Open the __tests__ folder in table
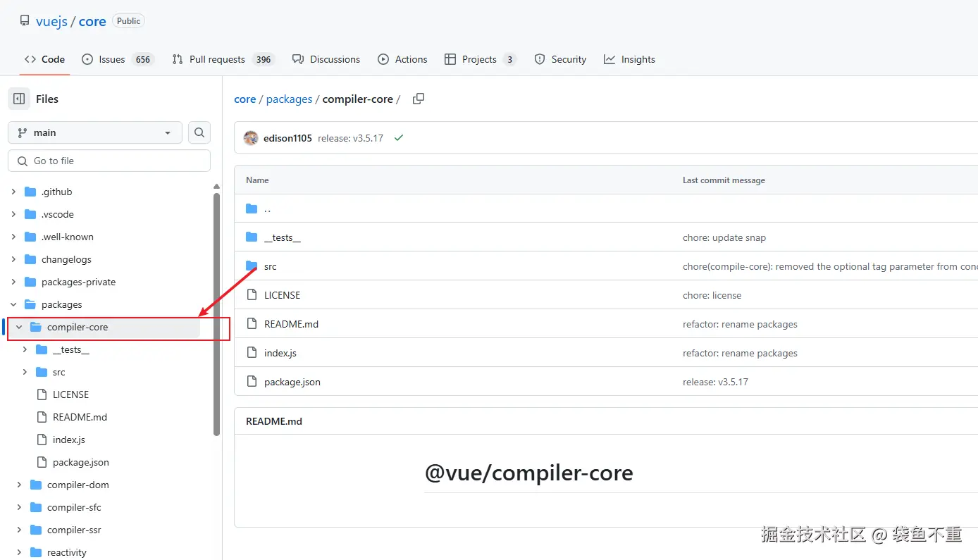This screenshot has width=978, height=560. pos(283,237)
